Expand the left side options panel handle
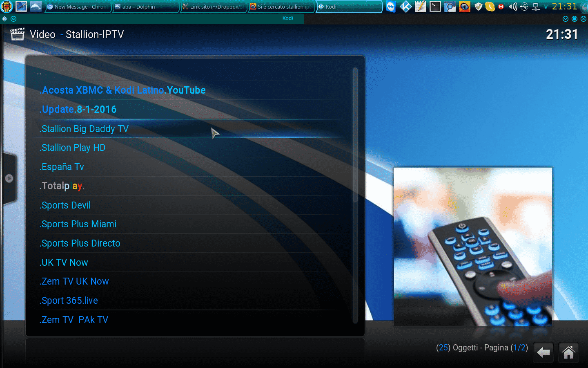This screenshot has height=368, width=588. [9, 178]
